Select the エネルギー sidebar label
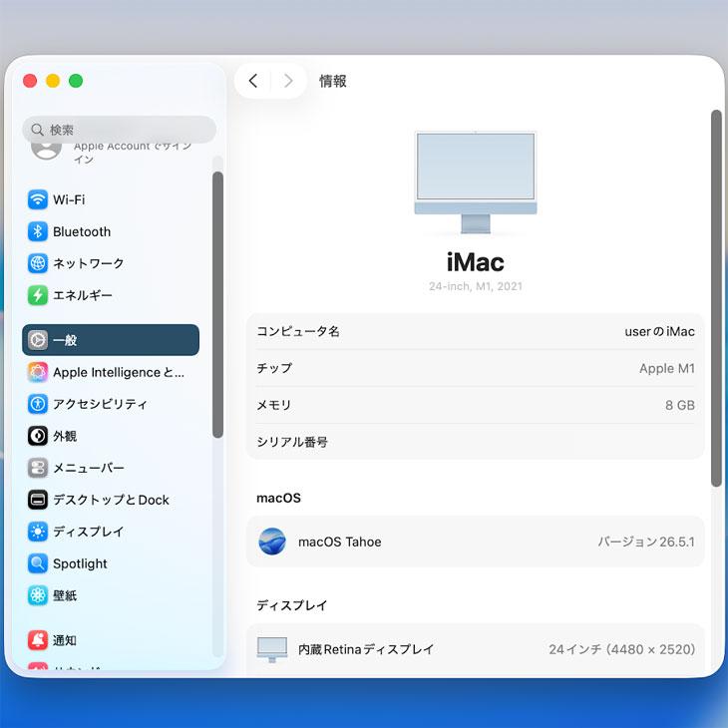 (82, 295)
